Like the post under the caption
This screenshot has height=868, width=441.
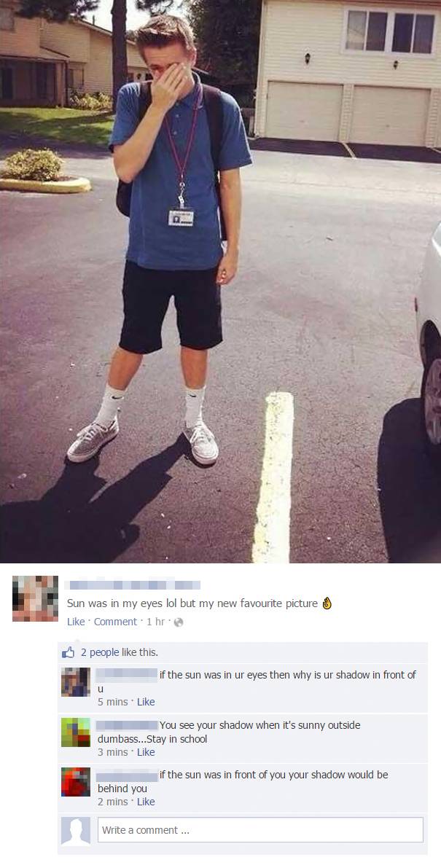(76, 622)
